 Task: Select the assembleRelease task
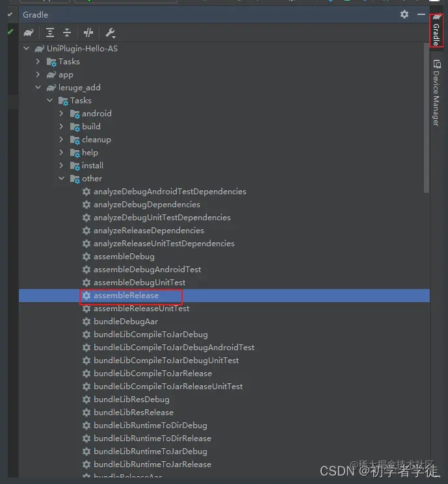126,296
